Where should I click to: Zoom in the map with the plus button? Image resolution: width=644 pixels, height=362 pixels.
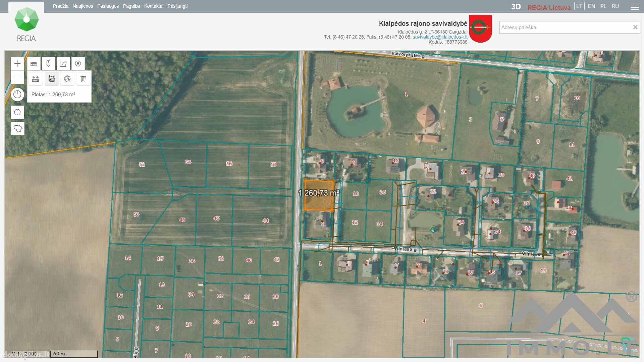[17, 63]
